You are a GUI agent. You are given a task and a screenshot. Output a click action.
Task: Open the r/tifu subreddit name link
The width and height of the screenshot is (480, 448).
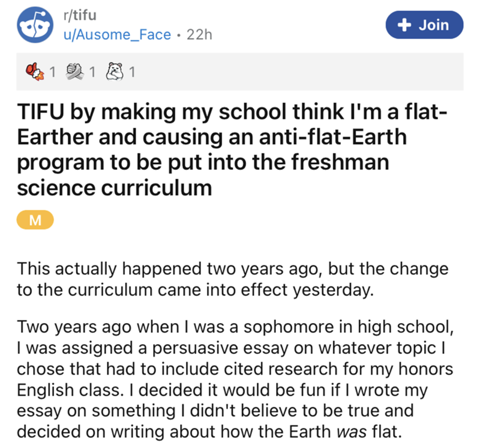point(80,16)
